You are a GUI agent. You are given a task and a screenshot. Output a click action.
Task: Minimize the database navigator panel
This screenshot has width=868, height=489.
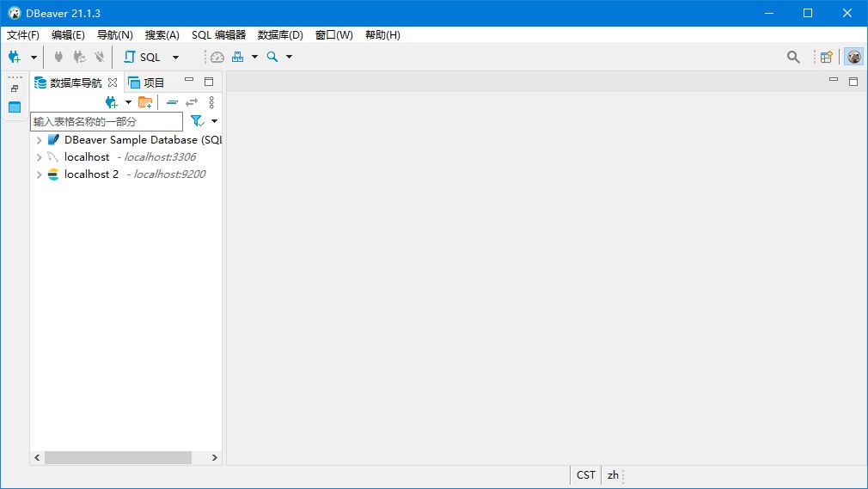[x=189, y=80]
